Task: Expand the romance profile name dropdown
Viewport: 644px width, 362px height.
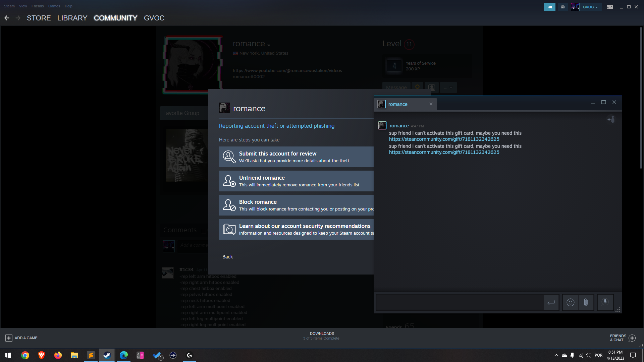Action: pos(269,45)
